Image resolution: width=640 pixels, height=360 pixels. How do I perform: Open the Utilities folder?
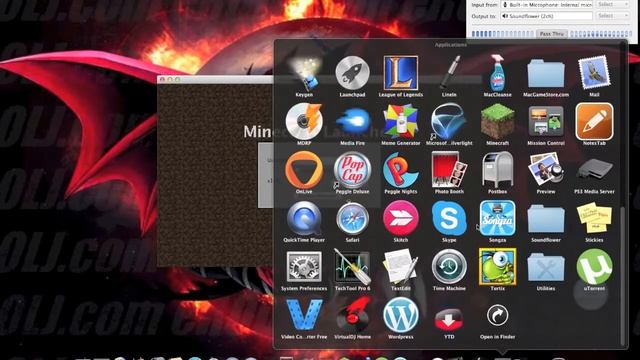coord(546,267)
